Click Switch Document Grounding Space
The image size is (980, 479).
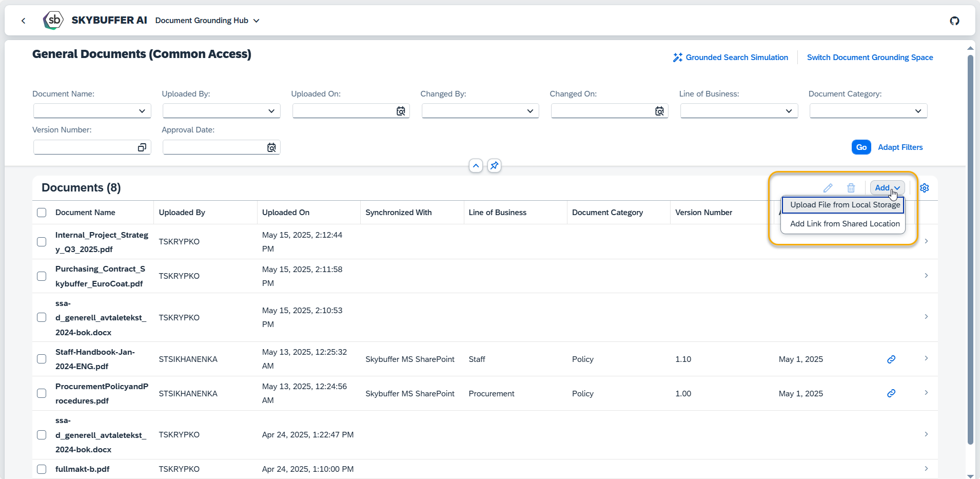[870, 58]
